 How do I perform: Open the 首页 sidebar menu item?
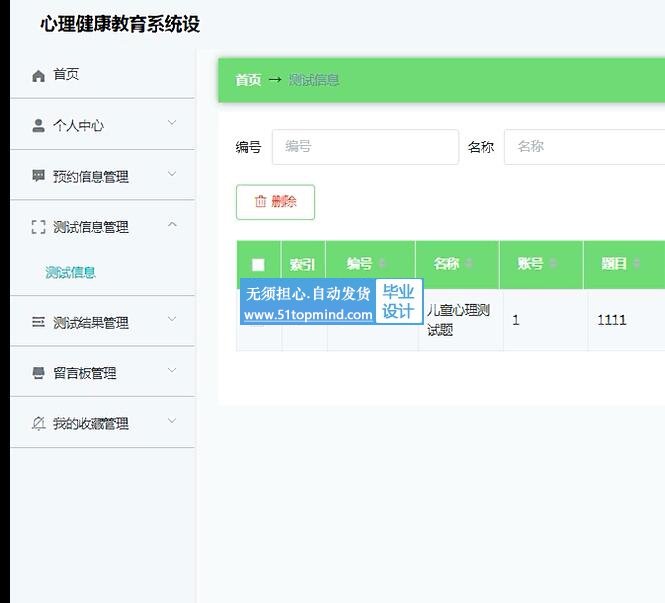click(x=103, y=75)
